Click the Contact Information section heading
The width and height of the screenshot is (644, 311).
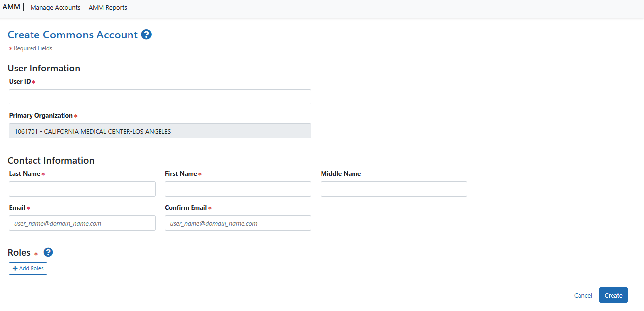tap(51, 160)
